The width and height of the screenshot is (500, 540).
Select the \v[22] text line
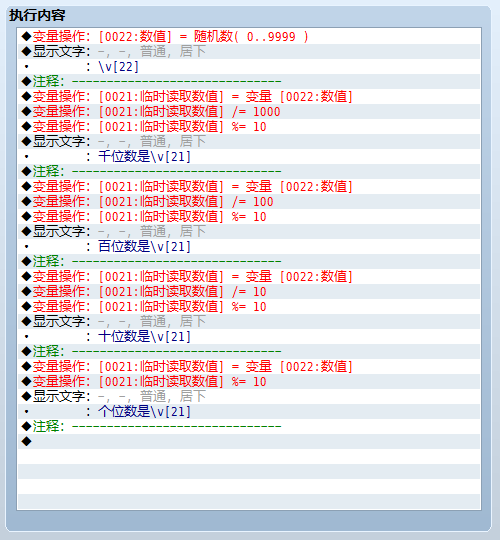click(249, 66)
